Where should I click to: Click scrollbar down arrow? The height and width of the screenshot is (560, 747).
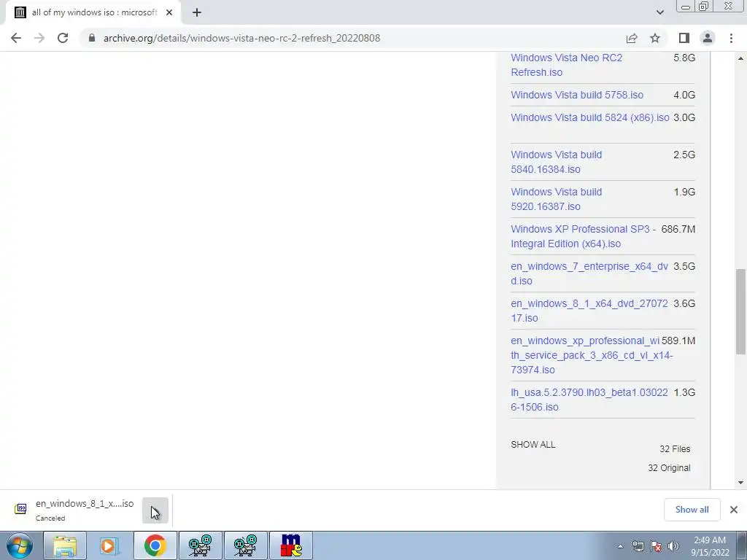pyautogui.click(x=740, y=483)
